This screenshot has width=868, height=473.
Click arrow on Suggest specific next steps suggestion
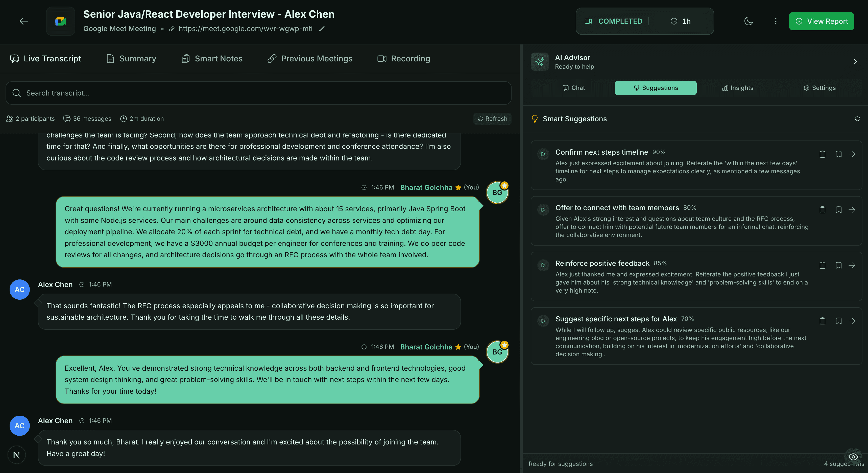[852, 321]
